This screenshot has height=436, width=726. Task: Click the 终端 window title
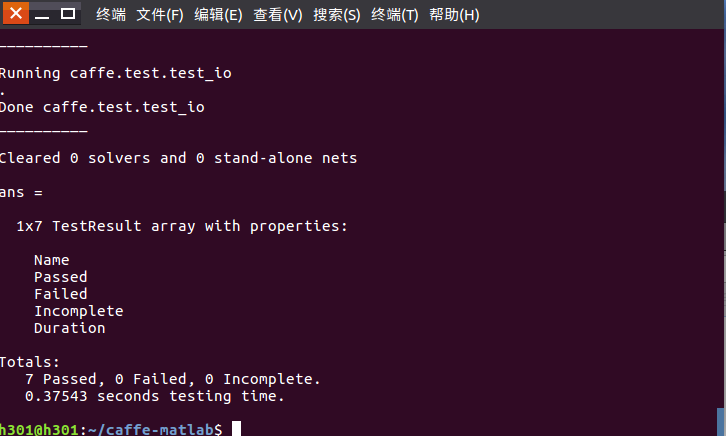pos(111,15)
